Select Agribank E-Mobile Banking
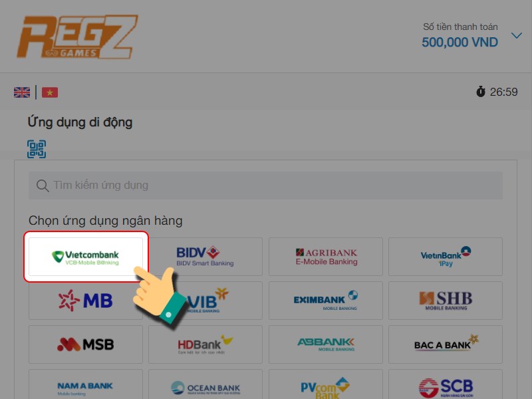Viewport: 532px width, 399px height. 326,257
